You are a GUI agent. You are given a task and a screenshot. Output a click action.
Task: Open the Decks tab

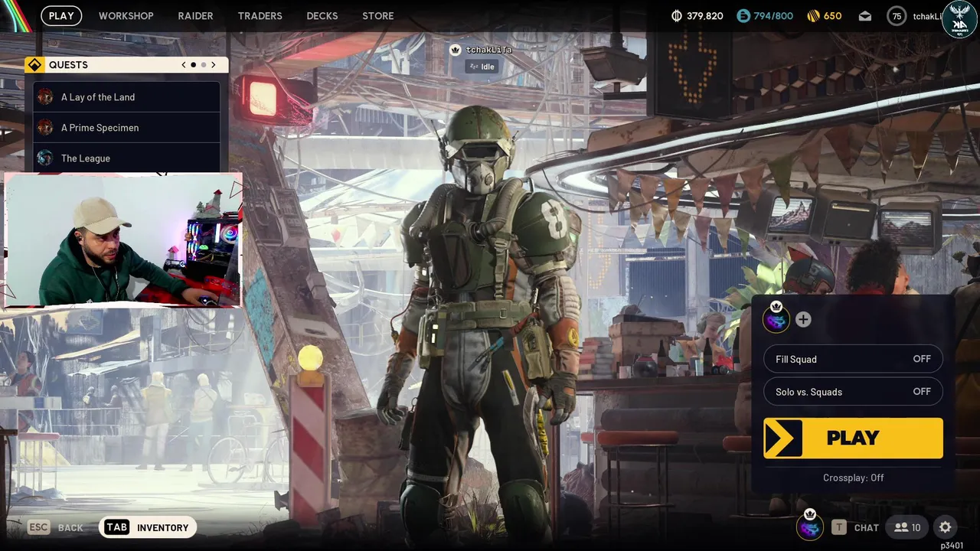pyautogui.click(x=322, y=15)
